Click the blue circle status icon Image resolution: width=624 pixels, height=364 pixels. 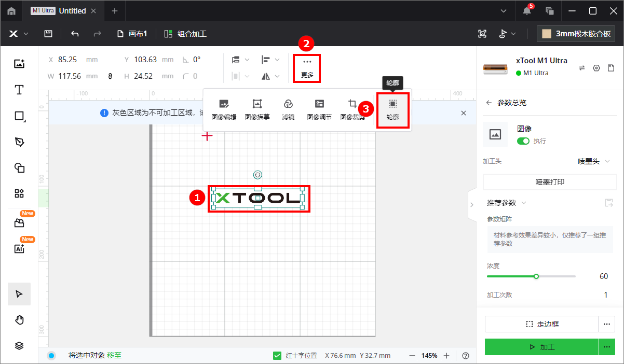51,356
